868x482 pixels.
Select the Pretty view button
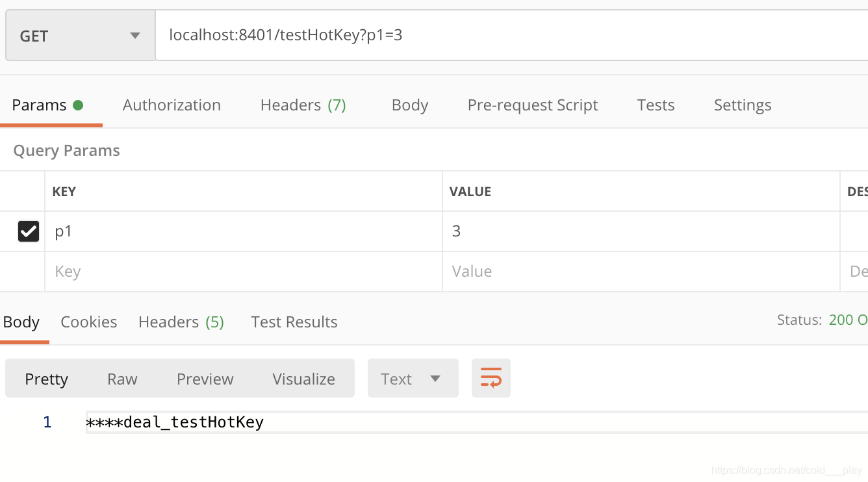click(46, 379)
